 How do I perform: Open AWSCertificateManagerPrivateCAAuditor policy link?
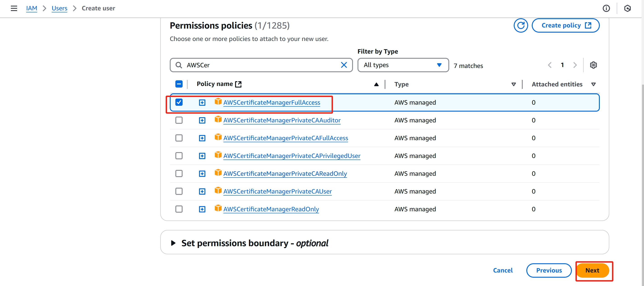pyautogui.click(x=282, y=120)
